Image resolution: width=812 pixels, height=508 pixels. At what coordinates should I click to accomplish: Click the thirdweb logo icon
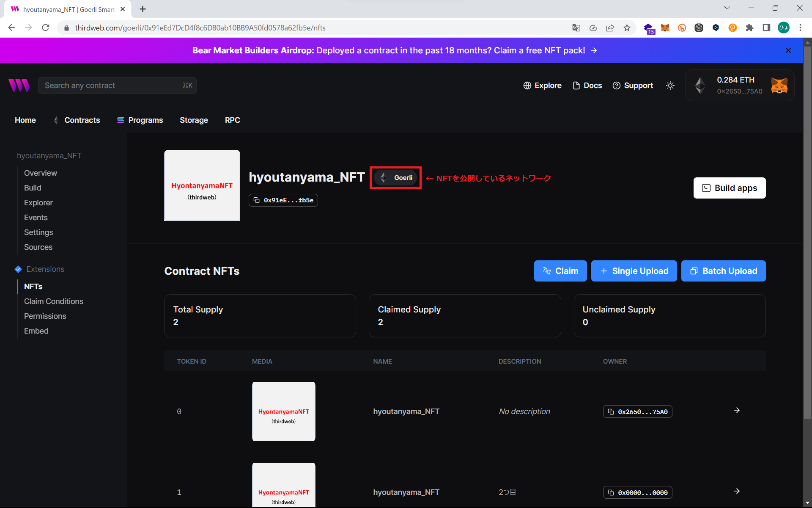[x=19, y=85]
